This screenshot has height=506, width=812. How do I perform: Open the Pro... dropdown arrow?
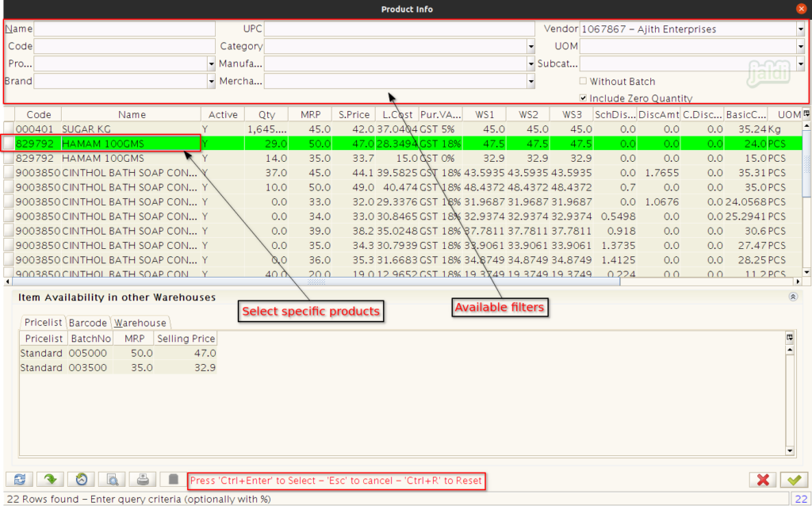pyautogui.click(x=211, y=64)
